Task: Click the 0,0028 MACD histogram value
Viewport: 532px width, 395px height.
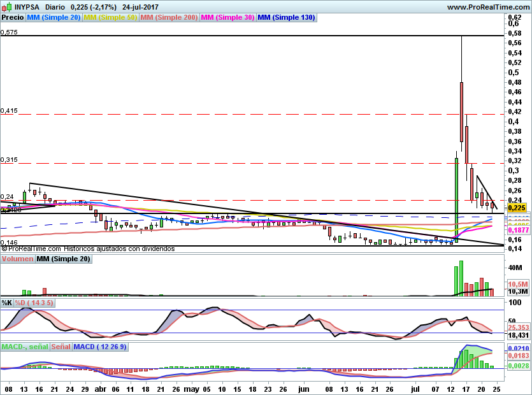Action: coord(519,366)
